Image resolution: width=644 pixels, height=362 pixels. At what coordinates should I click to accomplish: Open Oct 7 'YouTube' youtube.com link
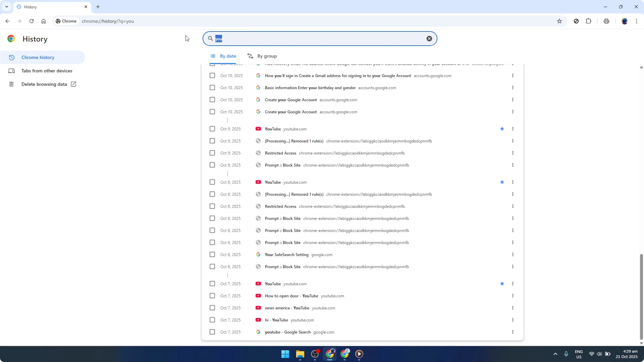[x=272, y=284]
